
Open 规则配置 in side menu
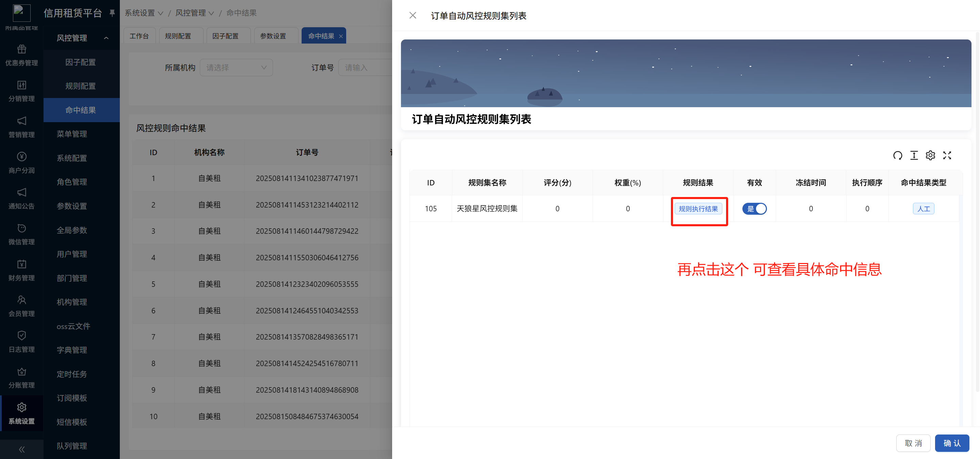[81, 86]
